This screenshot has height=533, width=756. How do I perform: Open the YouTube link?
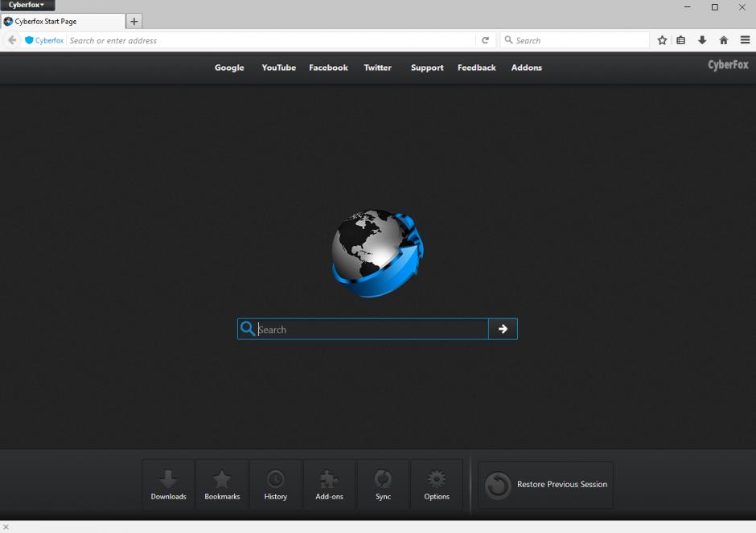[279, 68]
